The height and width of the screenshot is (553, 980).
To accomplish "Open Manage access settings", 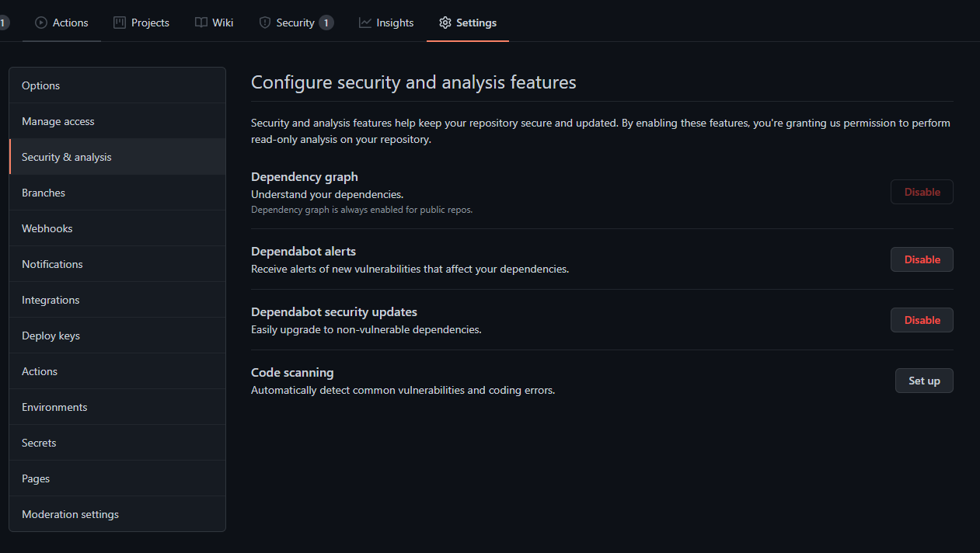I will [x=58, y=120].
